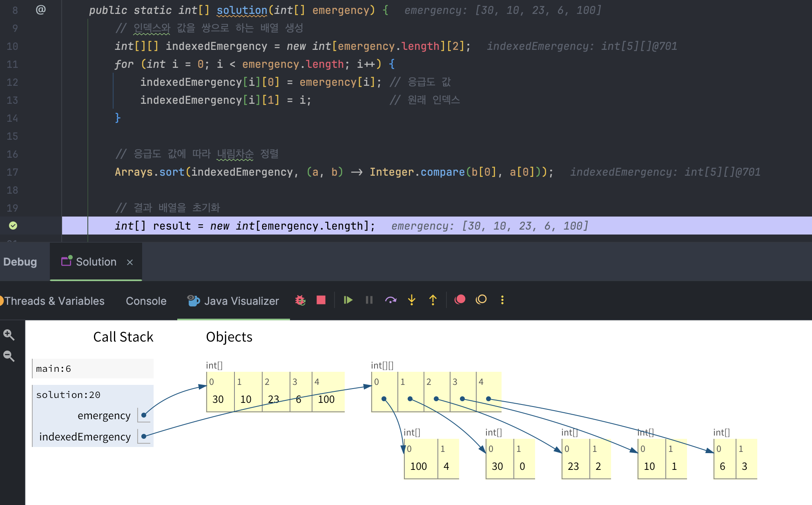
Task: Close the Solution debug tab
Action: pos(130,262)
